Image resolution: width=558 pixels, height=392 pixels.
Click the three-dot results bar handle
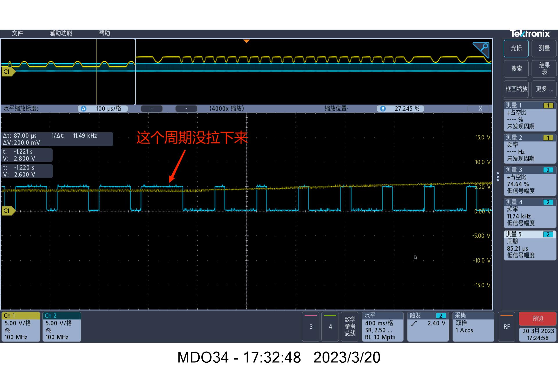[498, 177]
